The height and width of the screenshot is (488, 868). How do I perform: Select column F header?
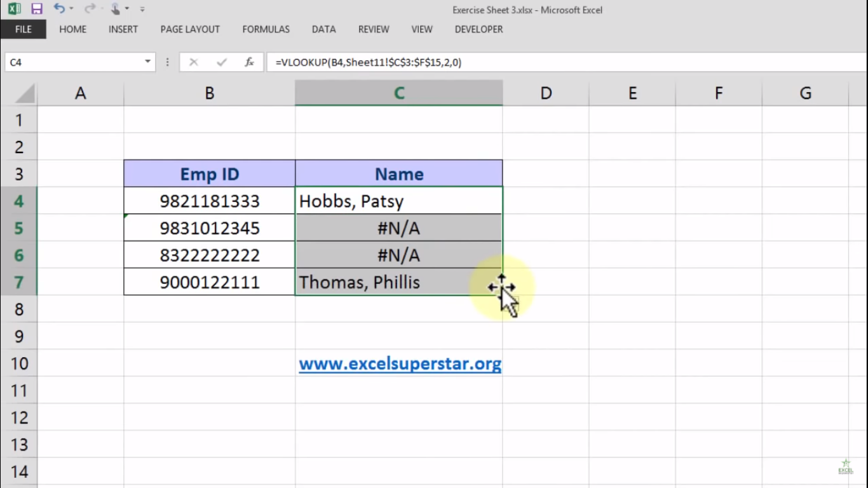[x=719, y=93]
